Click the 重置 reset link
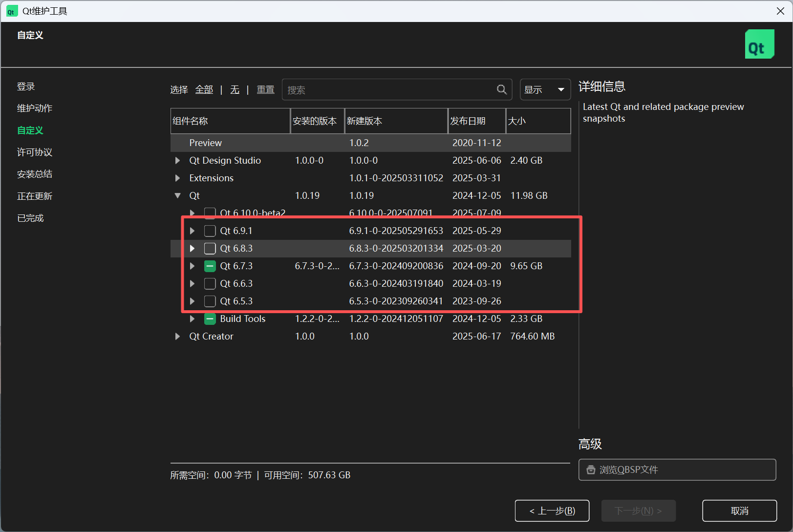 click(265, 89)
